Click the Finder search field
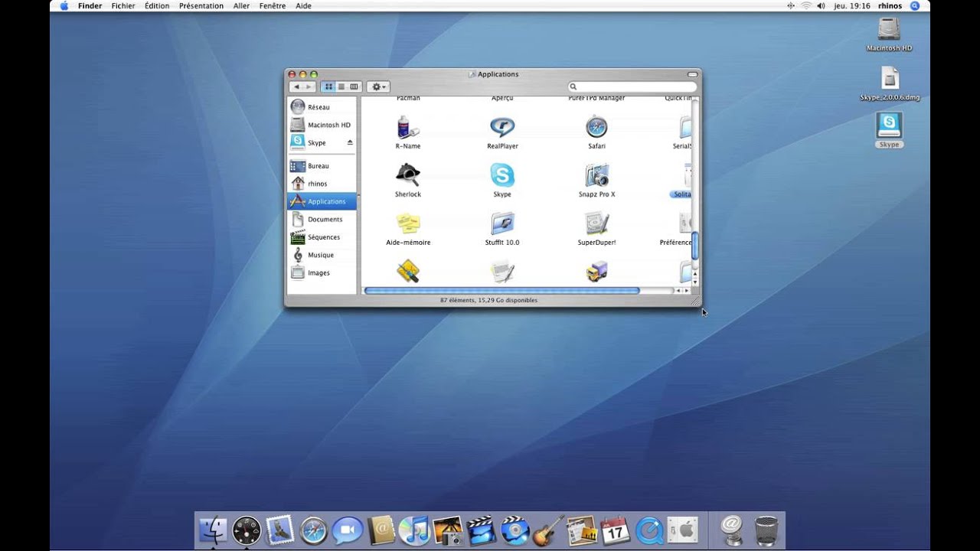 pyautogui.click(x=632, y=86)
